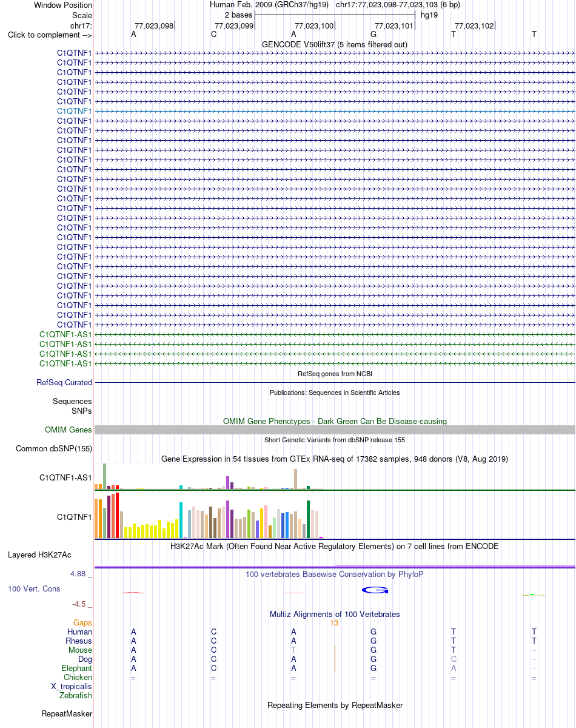Click the Repeating Elements by RepeatMasker title
This screenshot has width=576, height=728.
[335, 706]
